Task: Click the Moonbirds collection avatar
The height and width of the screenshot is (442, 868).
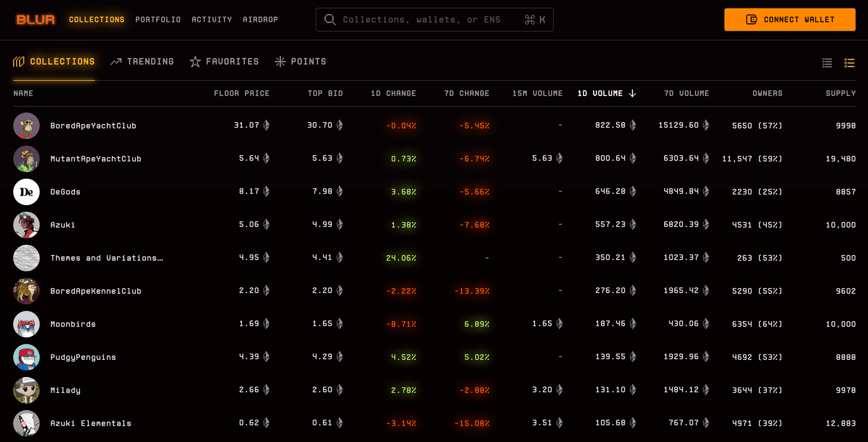Action: [x=26, y=324]
